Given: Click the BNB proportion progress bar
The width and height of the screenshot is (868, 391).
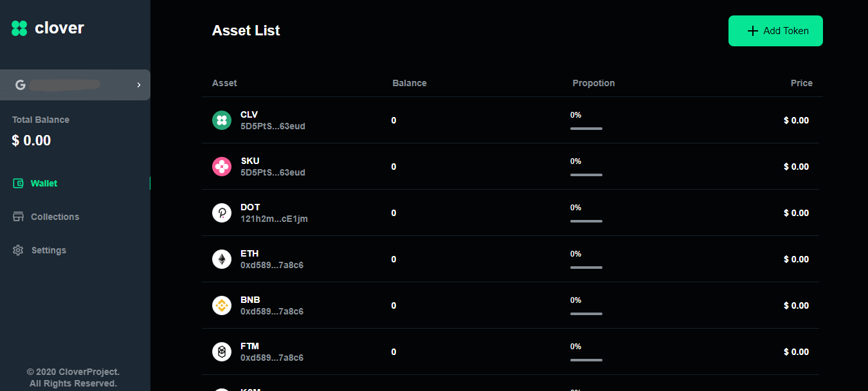Looking at the screenshot, I should pos(586,314).
